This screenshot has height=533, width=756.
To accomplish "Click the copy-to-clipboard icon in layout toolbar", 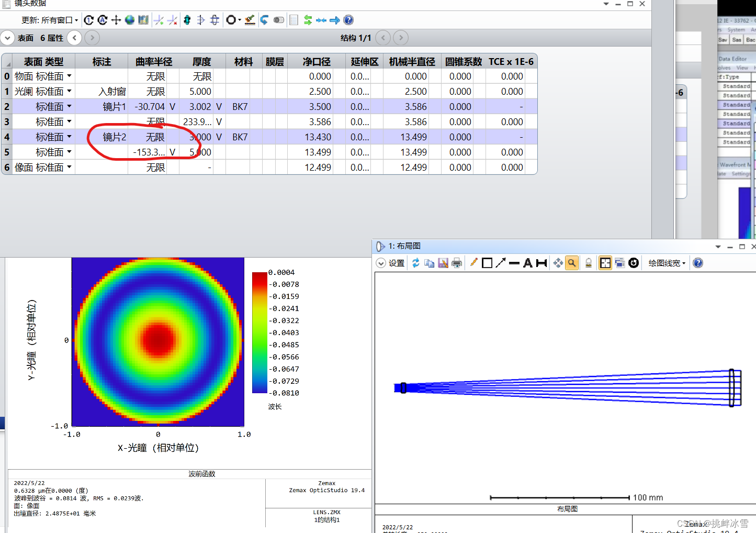I will coord(429,263).
